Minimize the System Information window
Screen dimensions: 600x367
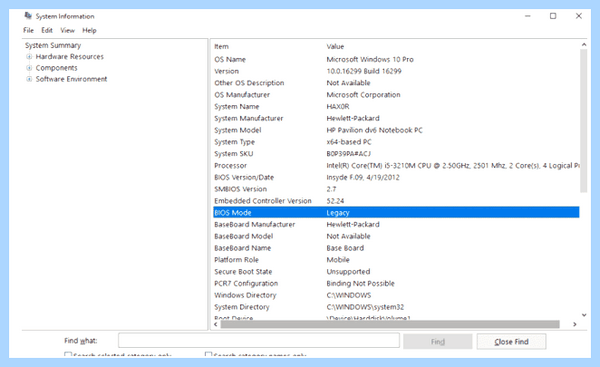point(528,16)
